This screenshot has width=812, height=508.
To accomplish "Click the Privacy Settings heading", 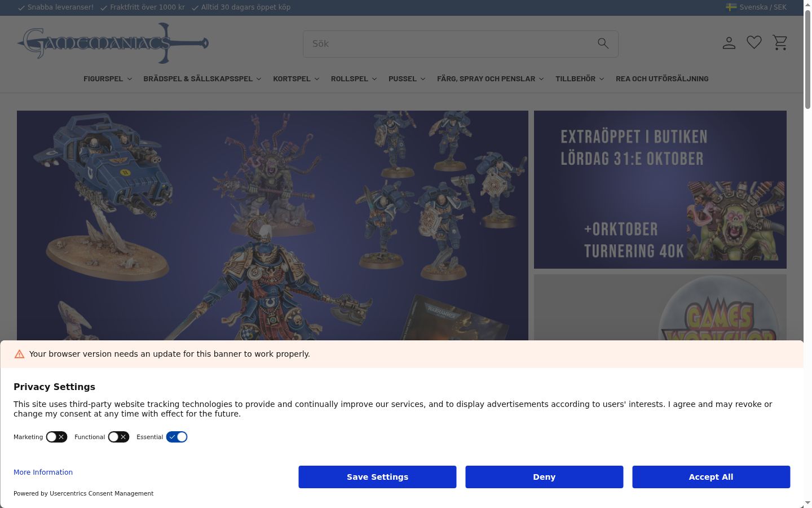I will tap(54, 387).
